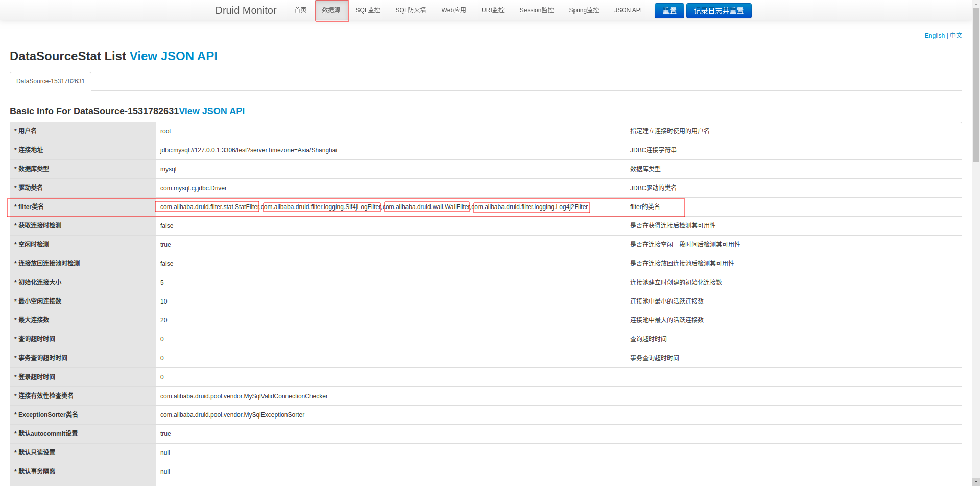The width and height of the screenshot is (980, 486).
Task: Click the Druid Monitor brand title
Action: (x=246, y=10)
